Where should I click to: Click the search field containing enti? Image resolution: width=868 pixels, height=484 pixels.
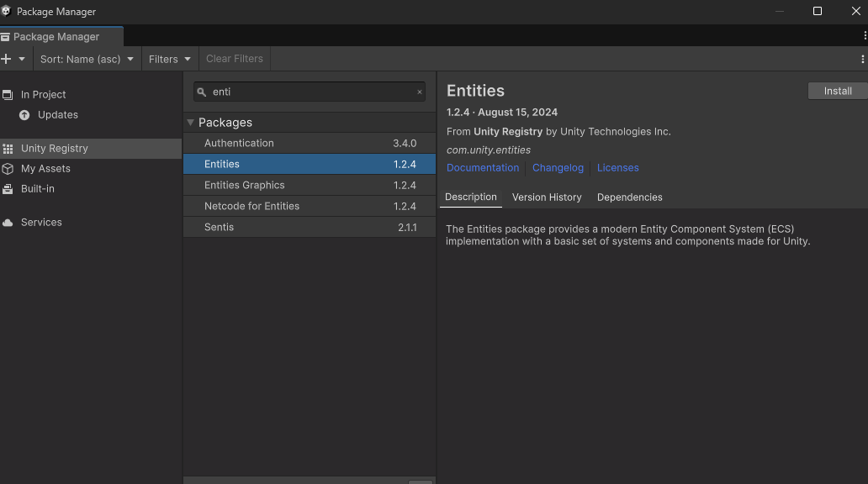click(x=310, y=92)
